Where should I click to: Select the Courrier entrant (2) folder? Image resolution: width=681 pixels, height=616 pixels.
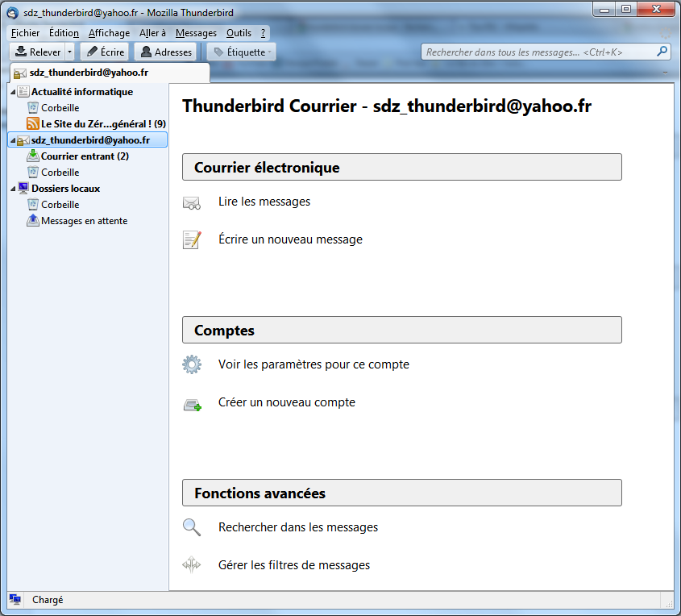84,156
